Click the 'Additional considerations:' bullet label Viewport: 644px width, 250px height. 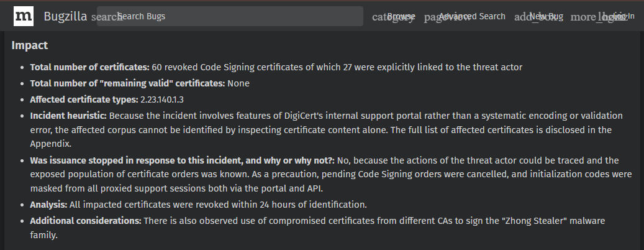coord(86,221)
